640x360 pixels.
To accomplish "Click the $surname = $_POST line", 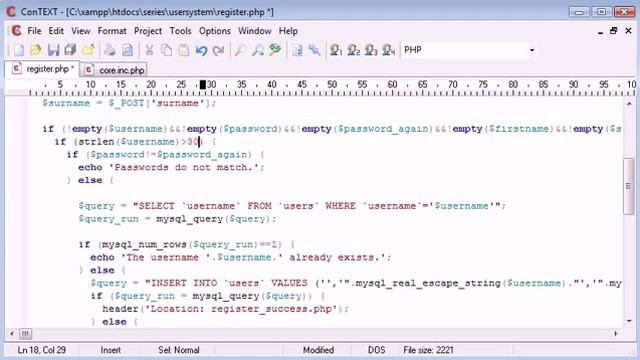I will 129,103.
